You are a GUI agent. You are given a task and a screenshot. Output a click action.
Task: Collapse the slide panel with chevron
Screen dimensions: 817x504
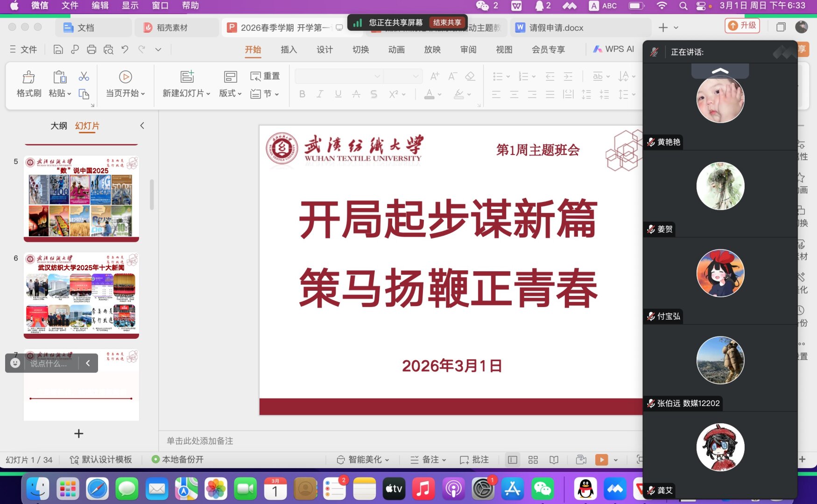(x=142, y=126)
